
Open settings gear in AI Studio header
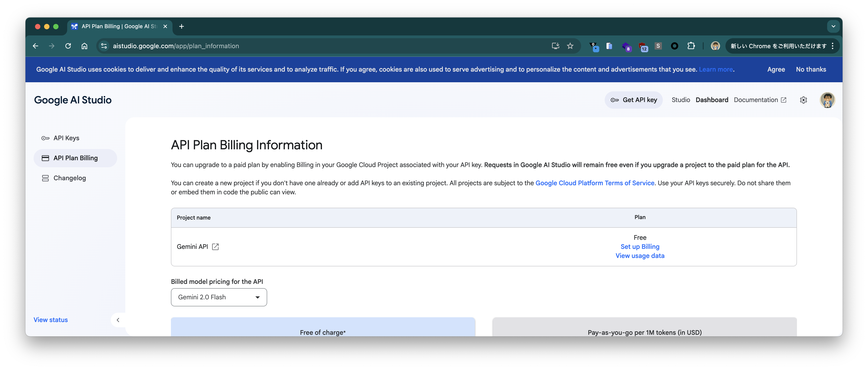pos(803,100)
